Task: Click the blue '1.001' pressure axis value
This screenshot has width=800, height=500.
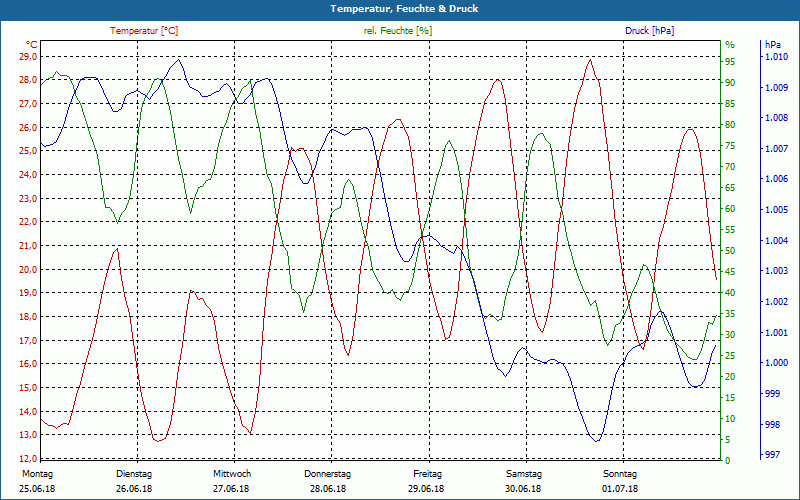Action: pyautogui.click(x=776, y=333)
